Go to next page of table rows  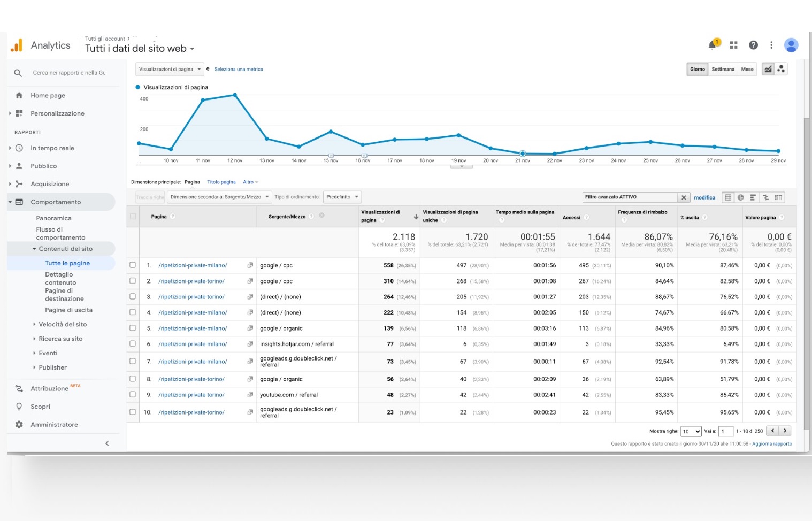[785, 431]
